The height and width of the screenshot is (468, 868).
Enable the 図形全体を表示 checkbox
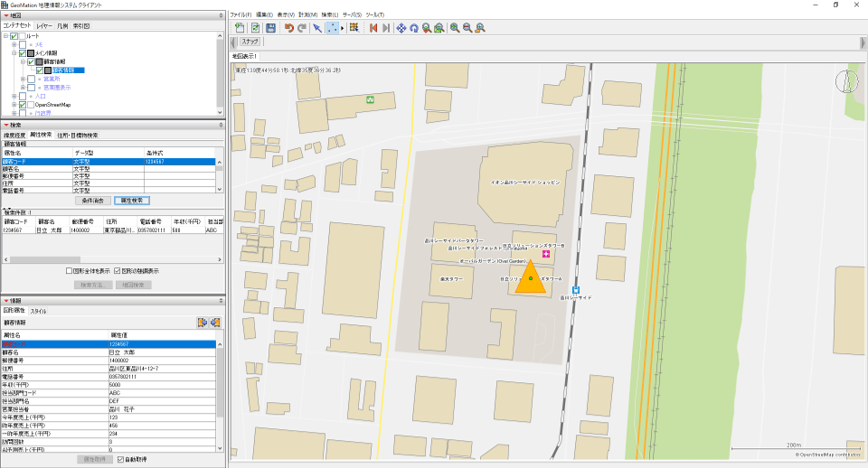pos(70,270)
